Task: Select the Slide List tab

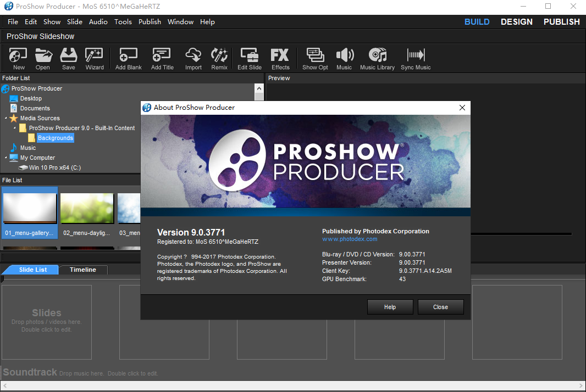Action: click(x=33, y=270)
